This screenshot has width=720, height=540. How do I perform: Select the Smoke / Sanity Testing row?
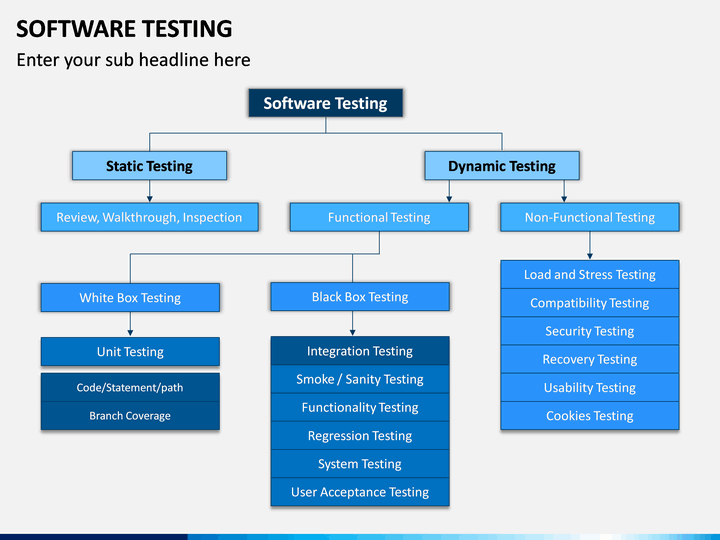click(360, 379)
